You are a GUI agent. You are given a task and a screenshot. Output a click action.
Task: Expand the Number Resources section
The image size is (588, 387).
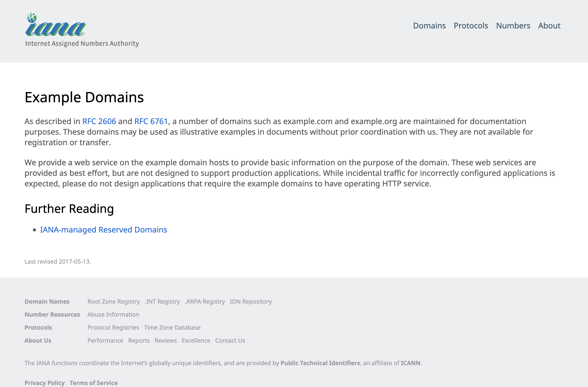[52, 314]
